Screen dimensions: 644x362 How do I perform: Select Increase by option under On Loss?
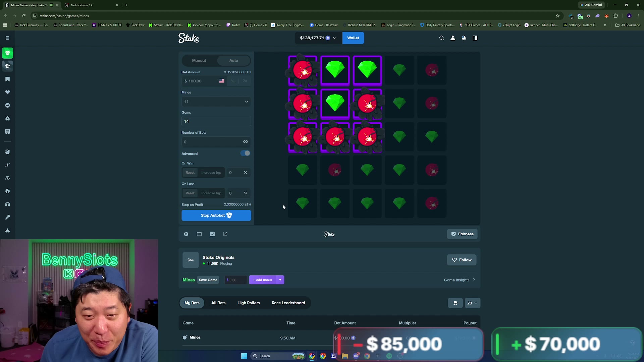click(x=211, y=193)
